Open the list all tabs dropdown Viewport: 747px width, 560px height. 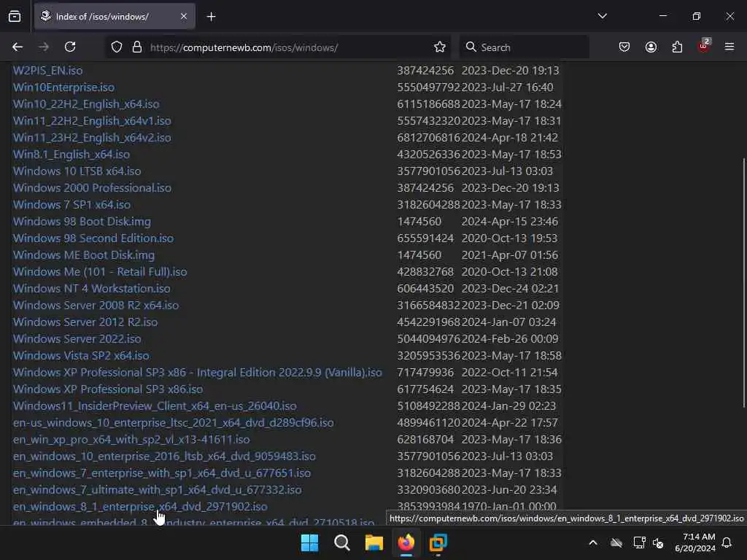coord(602,16)
